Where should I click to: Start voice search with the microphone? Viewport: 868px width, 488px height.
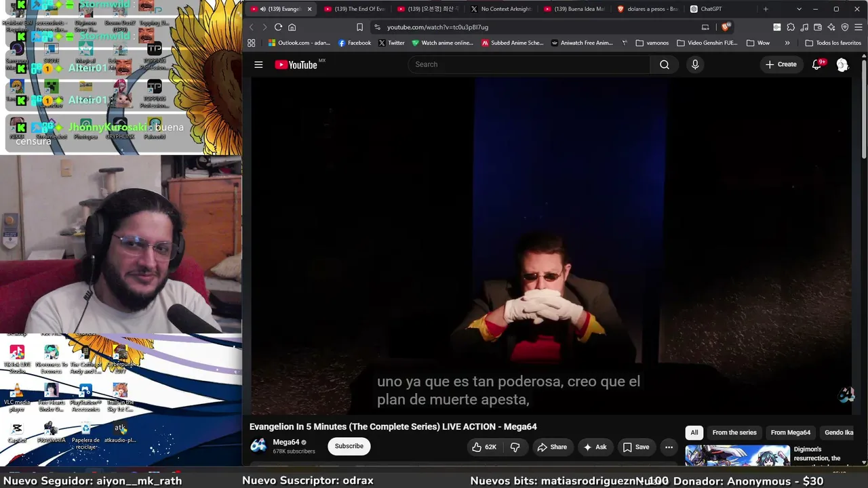694,64
